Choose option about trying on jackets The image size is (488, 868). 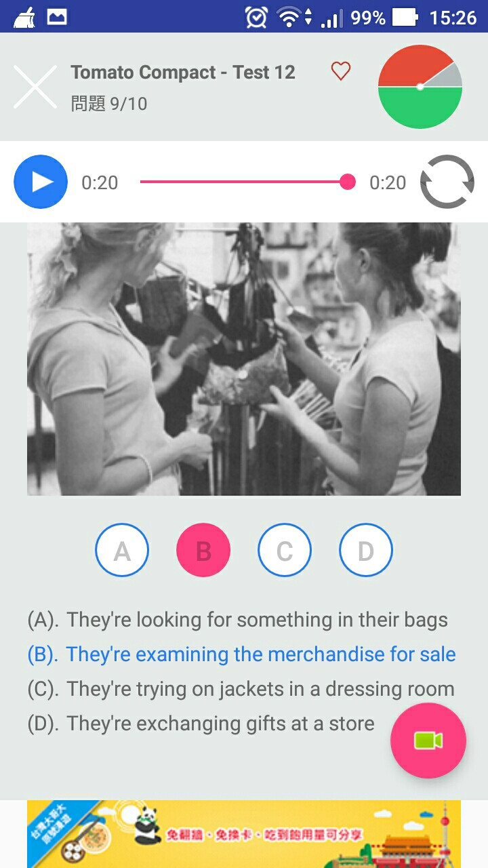point(241,689)
